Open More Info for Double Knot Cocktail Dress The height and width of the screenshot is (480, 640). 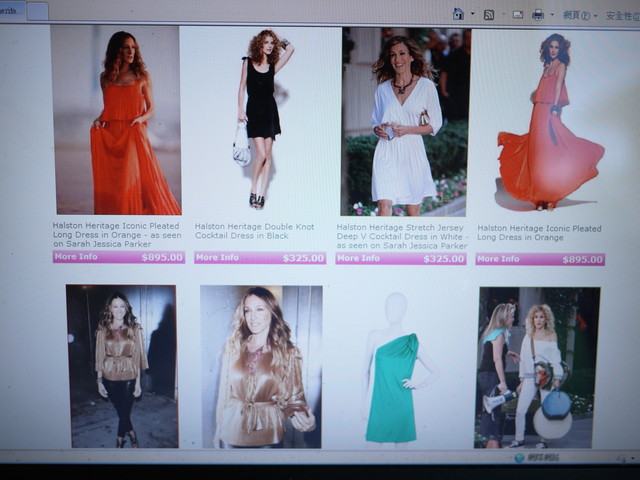point(217,258)
